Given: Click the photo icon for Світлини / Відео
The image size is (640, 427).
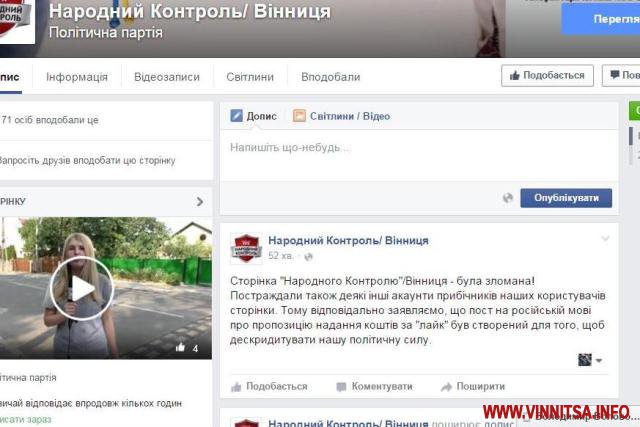Looking at the screenshot, I should [299, 116].
